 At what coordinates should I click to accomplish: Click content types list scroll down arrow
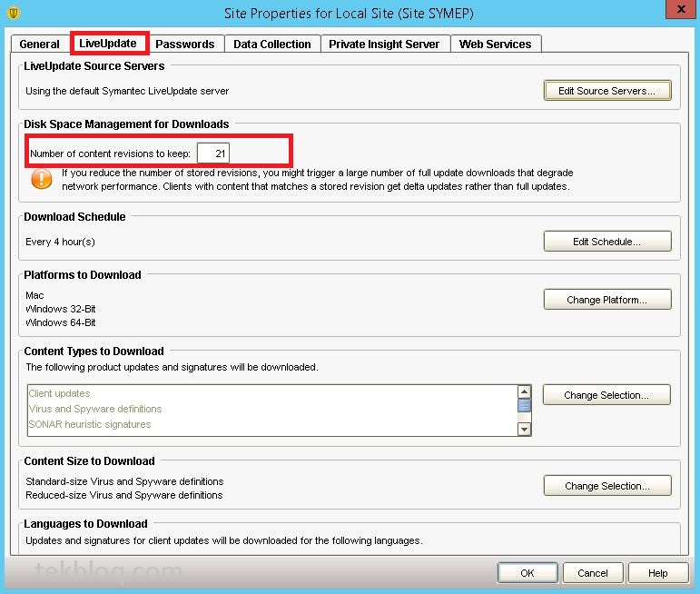click(524, 430)
